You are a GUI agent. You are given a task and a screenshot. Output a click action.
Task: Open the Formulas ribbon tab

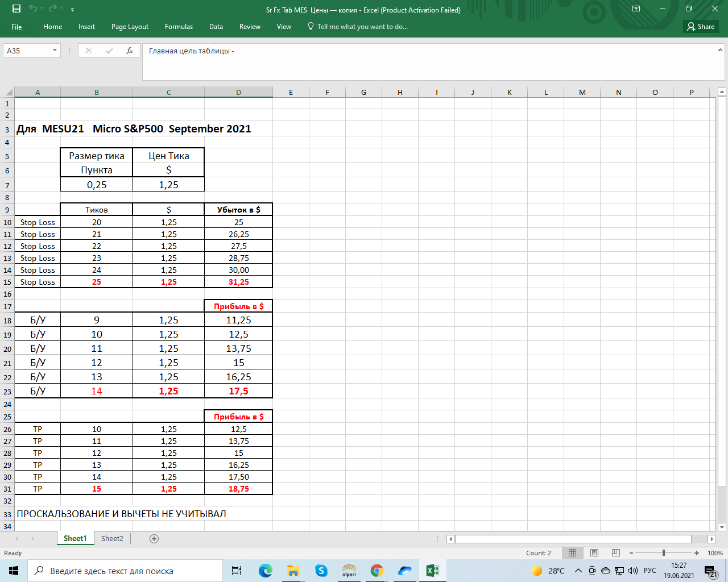point(179,27)
